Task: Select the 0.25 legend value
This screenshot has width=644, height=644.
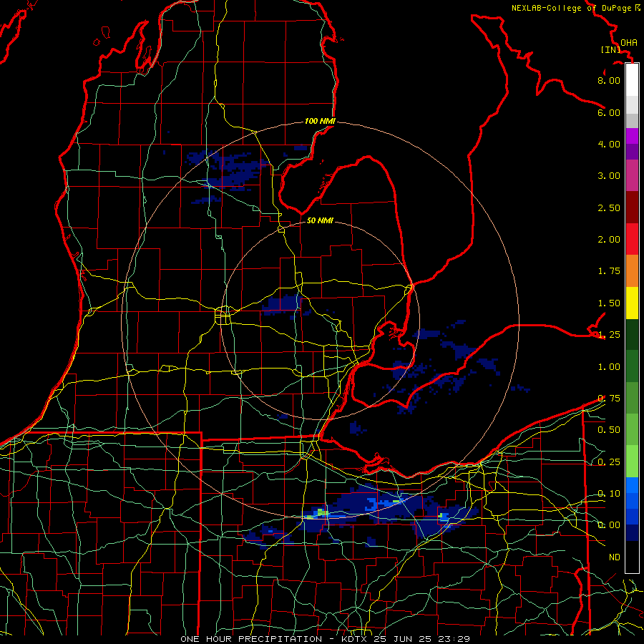Action: click(x=609, y=462)
